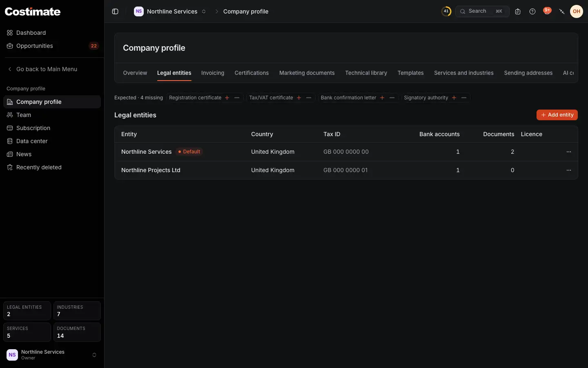Open the help question mark icon
This screenshot has width=588, height=368.
[x=532, y=11]
